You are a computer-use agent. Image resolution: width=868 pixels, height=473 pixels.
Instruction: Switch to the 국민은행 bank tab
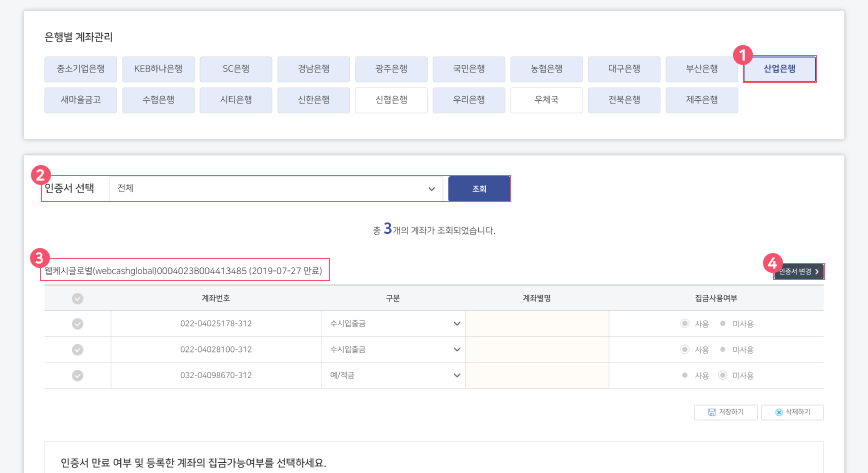click(468, 69)
